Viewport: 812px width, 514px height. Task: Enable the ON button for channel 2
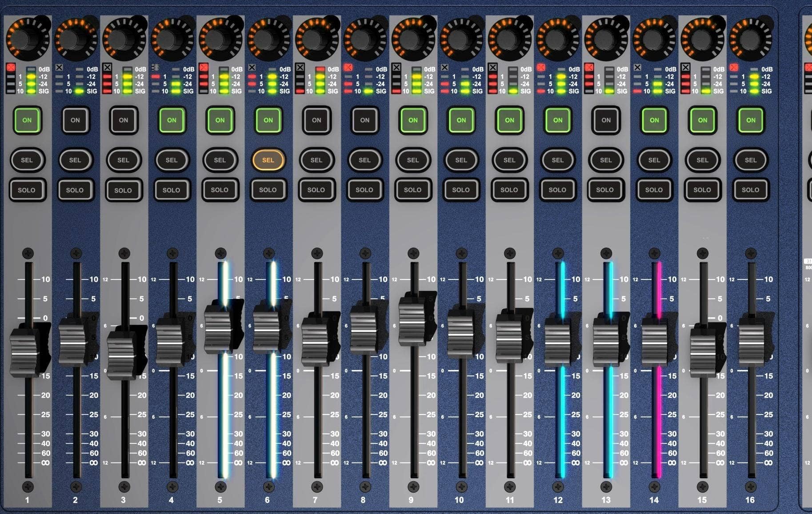[x=75, y=120]
